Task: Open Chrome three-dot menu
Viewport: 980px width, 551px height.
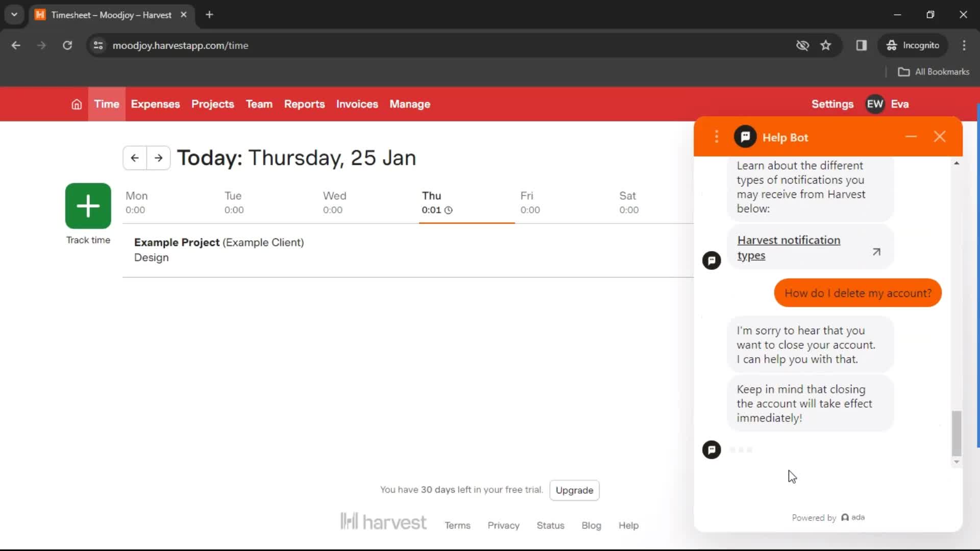Action: point(964,45)
